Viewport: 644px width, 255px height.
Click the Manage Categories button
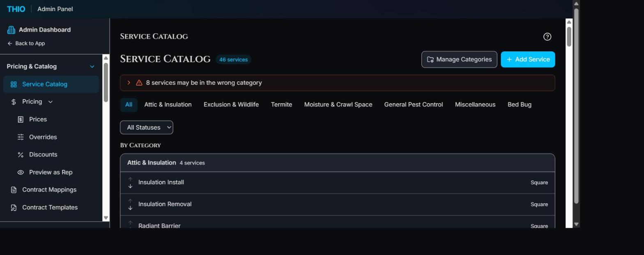point(459,60)
